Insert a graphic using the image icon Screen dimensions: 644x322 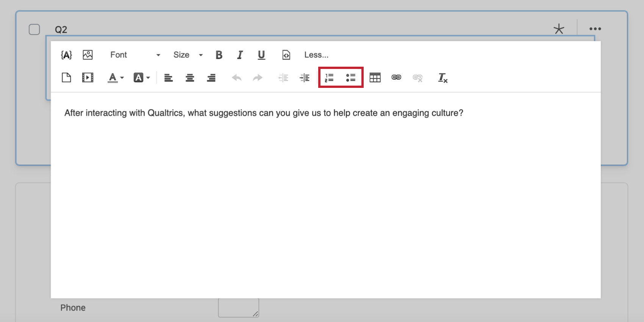(88, 55)
